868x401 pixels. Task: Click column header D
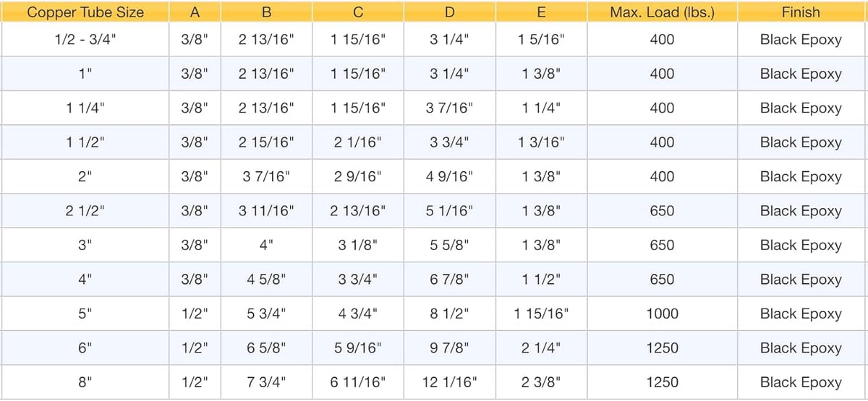(x=449, y=12)
